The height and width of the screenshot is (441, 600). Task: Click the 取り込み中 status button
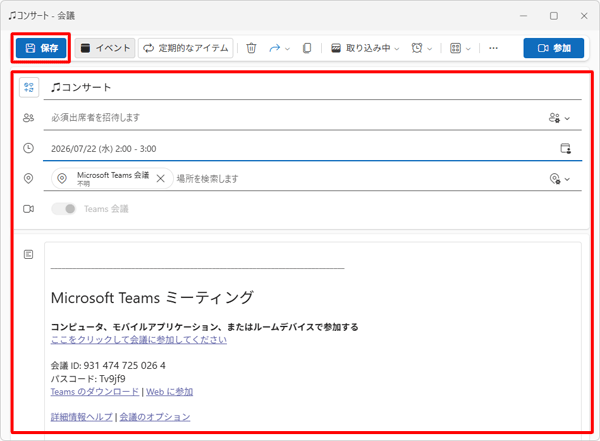click(361, 48)
